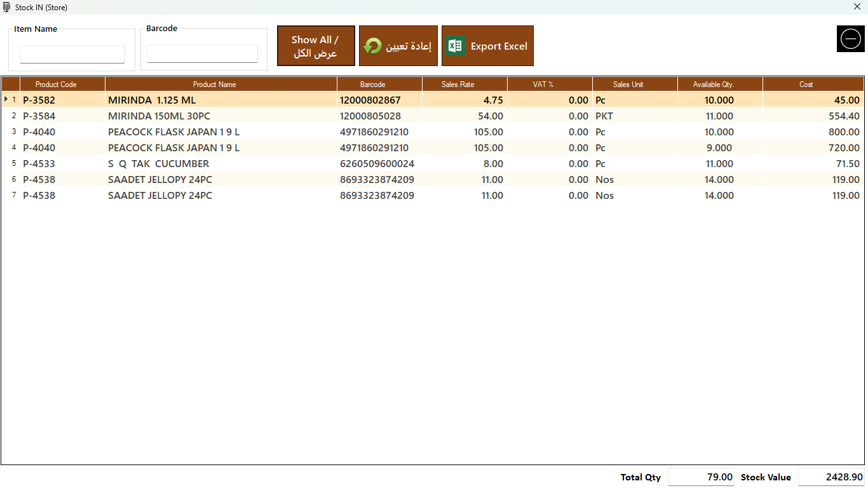
Task: Click barcode 12000805028
Action: coord(370,116)
